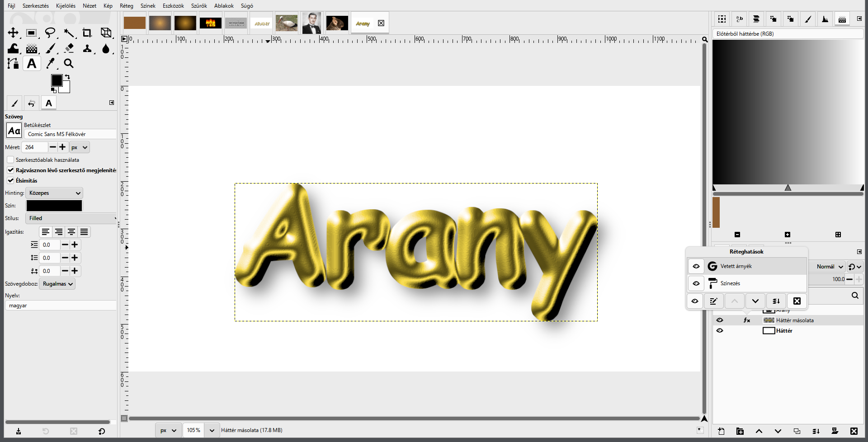Select the Move tool

pyautogui.click(x=13, y=33)
